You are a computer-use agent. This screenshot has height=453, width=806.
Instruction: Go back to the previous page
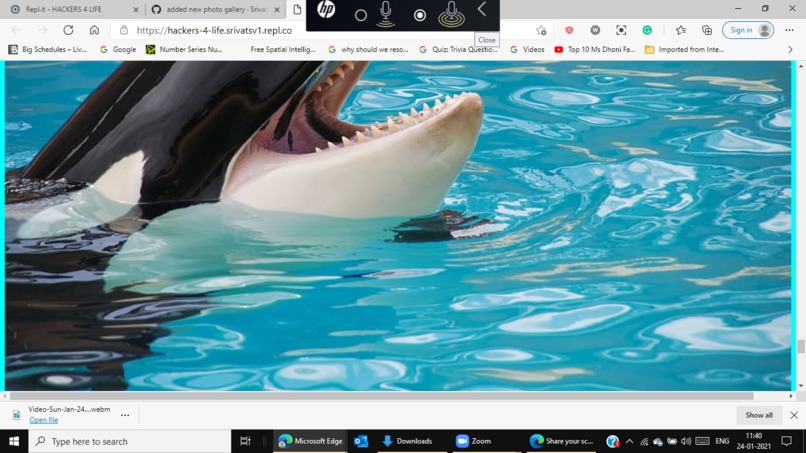16,30
